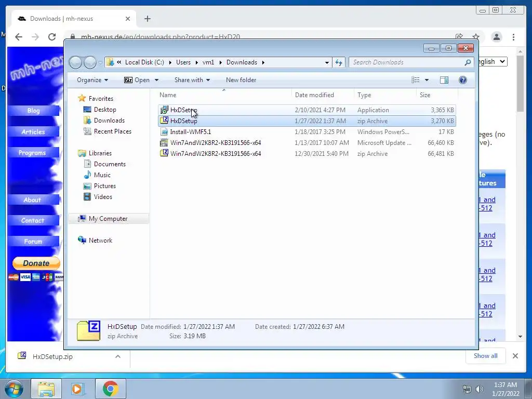The width and height of the screenshot is (532, 399).
Task: Select the Install-WMF5.1 PowerShell script file
Action: (307, 131)
